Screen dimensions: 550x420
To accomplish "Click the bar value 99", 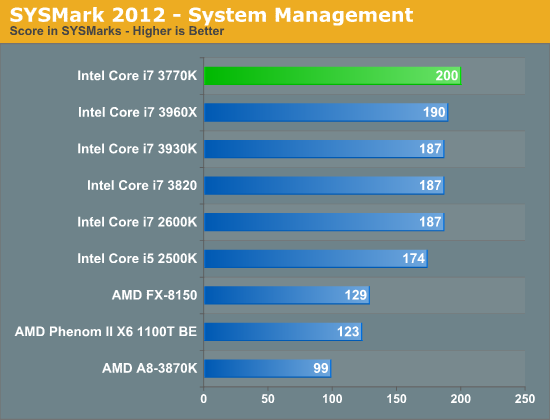I will [x=321, y=368].
